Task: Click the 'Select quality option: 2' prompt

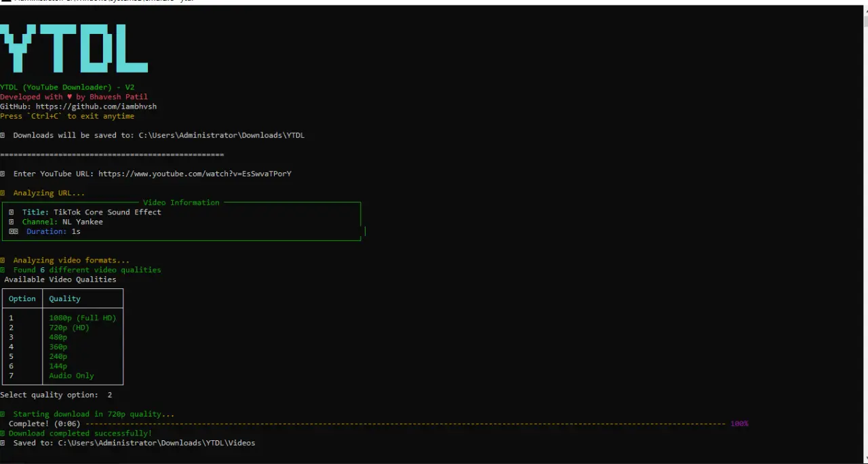Action: (x=56, y=395)
